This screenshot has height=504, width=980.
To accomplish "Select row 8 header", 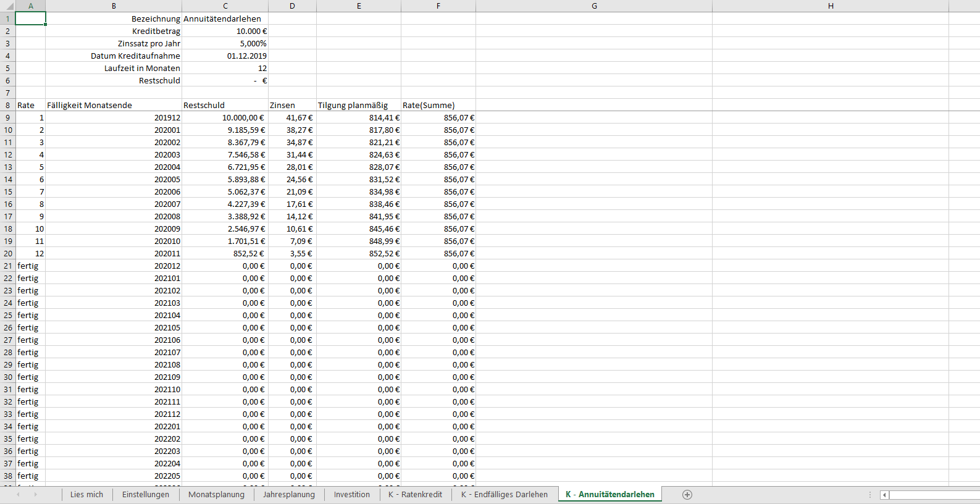I will 7,105.
